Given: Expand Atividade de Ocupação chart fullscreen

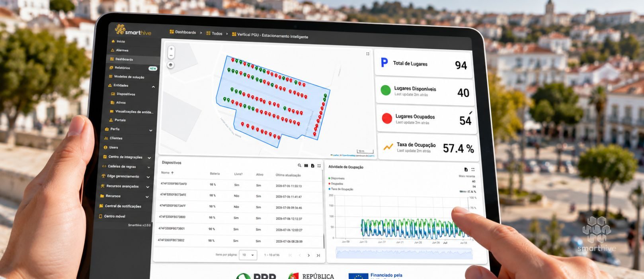Looking at the screenshot, I should click(x=473, y=169).
